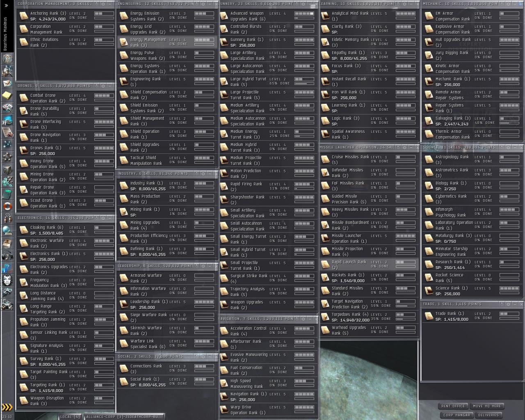
Task: Click the blue info "i" sidebar icon
Action: tap(7, 269)
